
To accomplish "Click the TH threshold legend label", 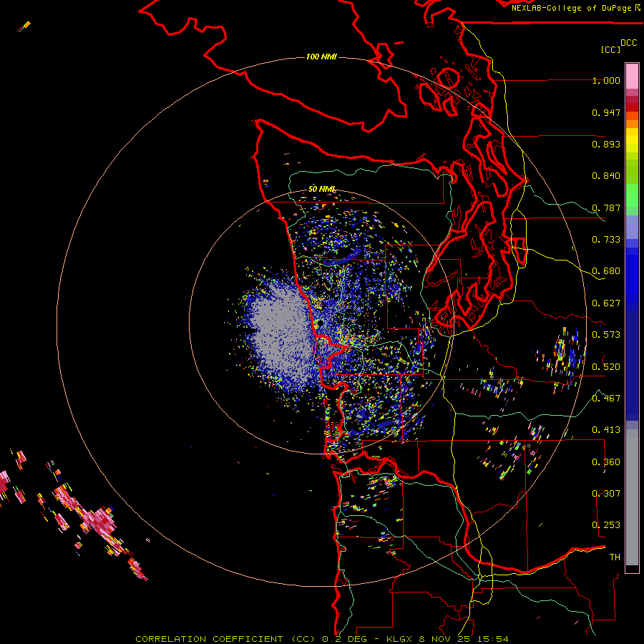I will click(x=615, y=557).
